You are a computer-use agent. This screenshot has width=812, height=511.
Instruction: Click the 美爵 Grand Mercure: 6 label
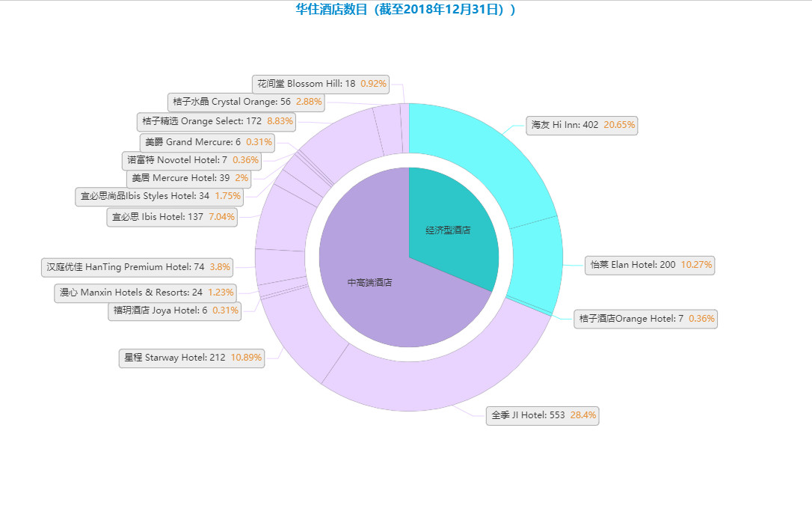point(207,142)
